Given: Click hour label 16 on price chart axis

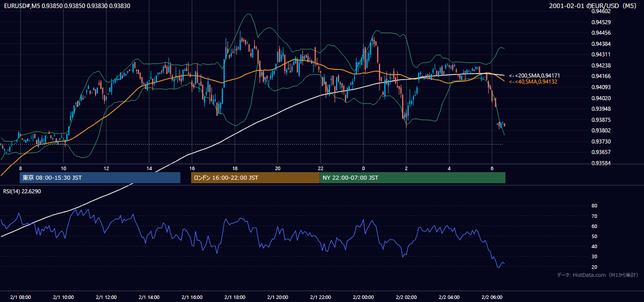Looking at the screenshot, I should pyautogui.click(x=192, y=168).
